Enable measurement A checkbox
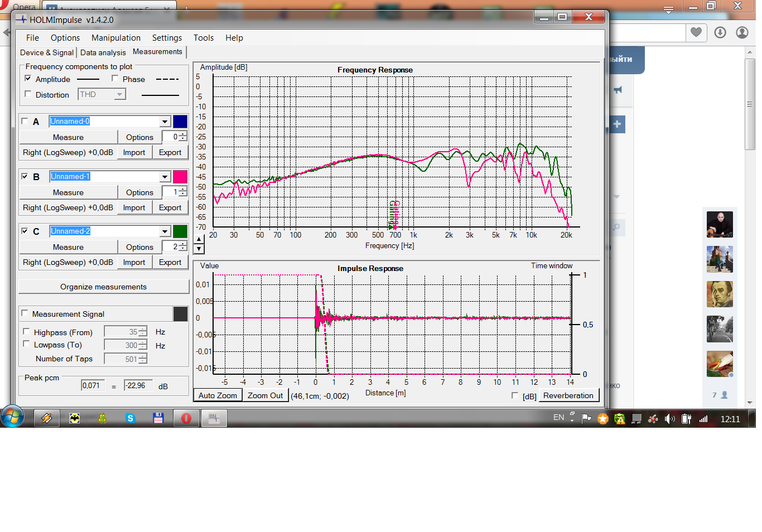 tap(25, 121)
